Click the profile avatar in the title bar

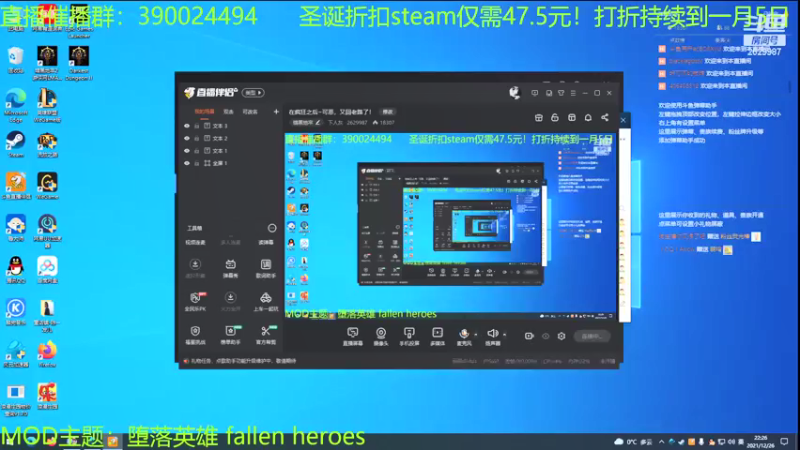514,93
